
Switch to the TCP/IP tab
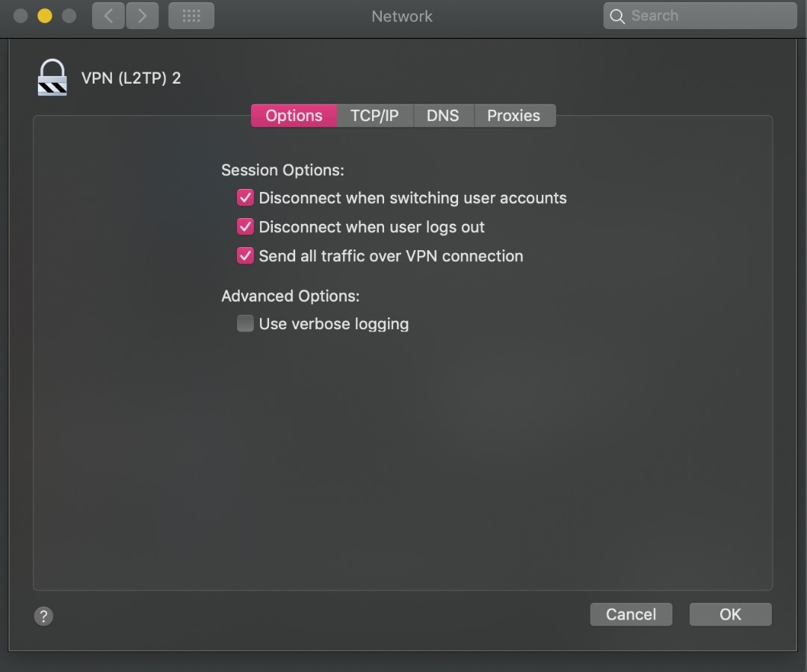click(374, 116)
